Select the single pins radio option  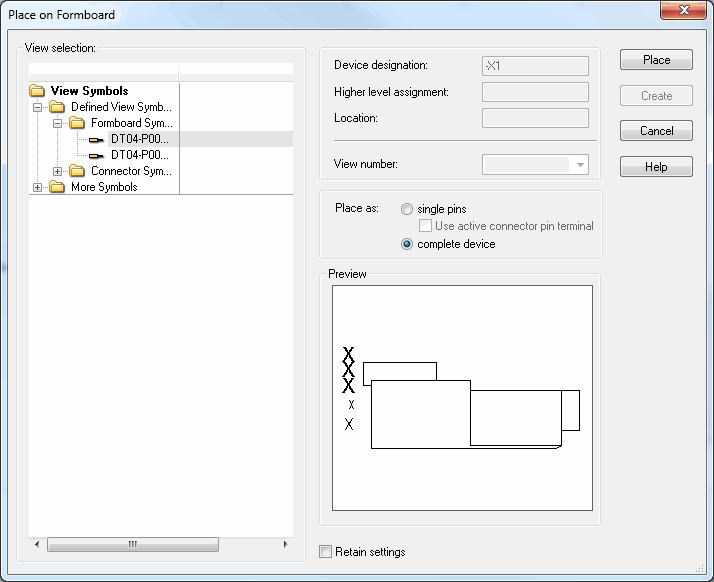(406, 209)
